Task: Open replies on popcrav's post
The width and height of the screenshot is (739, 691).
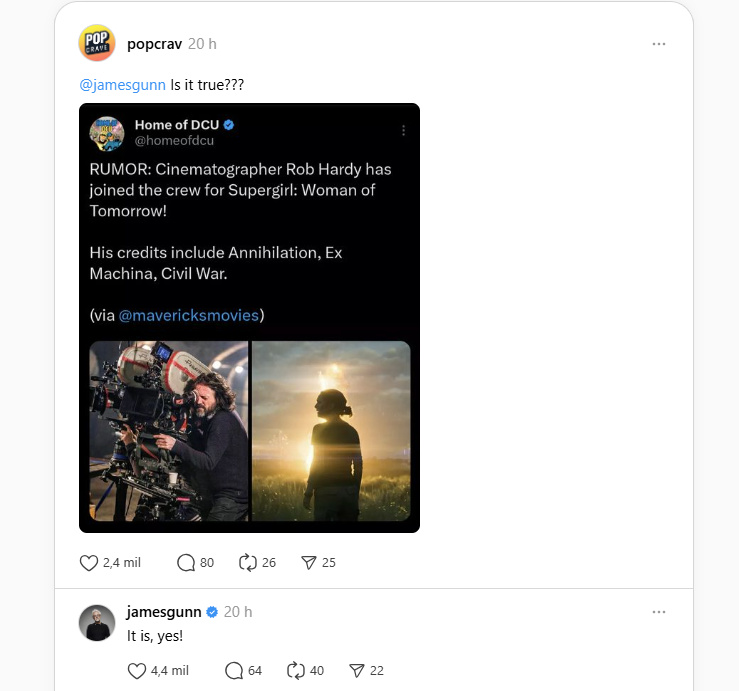Action: point(186,563)
